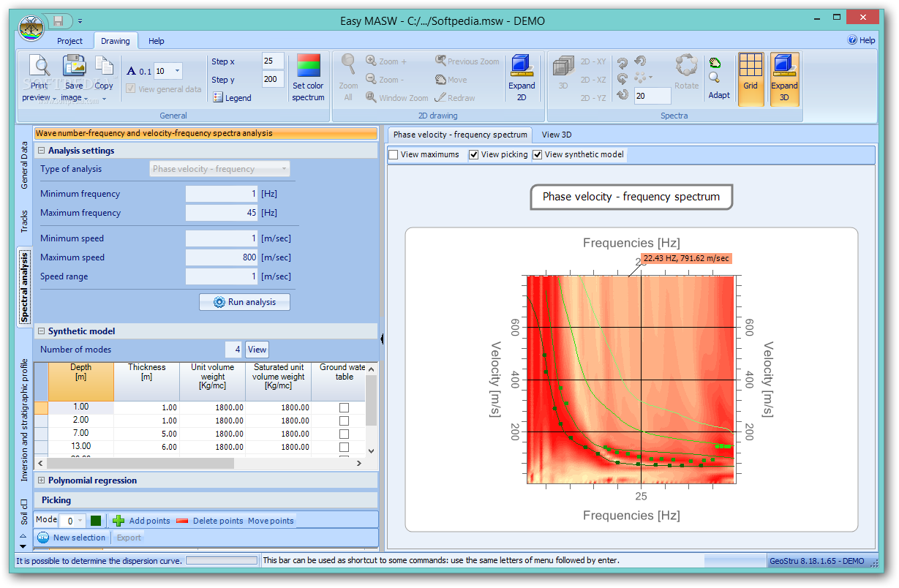Image resolution: width=899 pixels, height=588 pixels.
Task: Select the General Data side tab
Action: (24, 165)
